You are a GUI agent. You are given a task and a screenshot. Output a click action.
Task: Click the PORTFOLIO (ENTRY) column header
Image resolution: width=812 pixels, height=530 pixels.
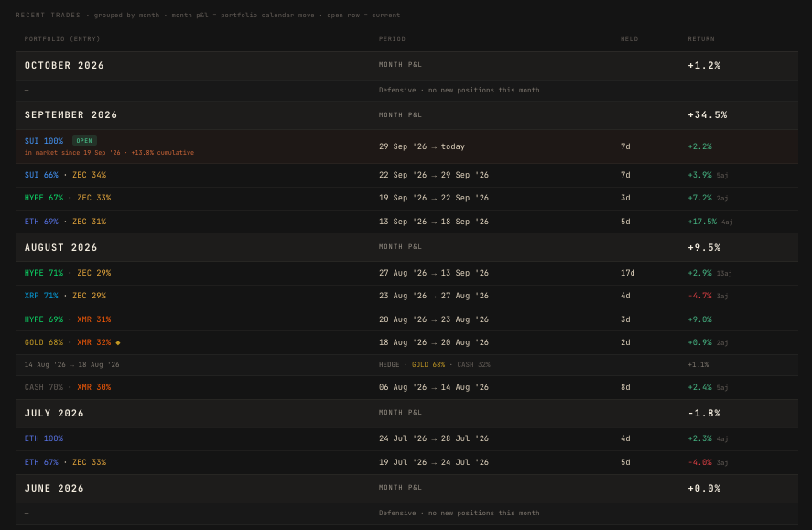pos(62,38)
